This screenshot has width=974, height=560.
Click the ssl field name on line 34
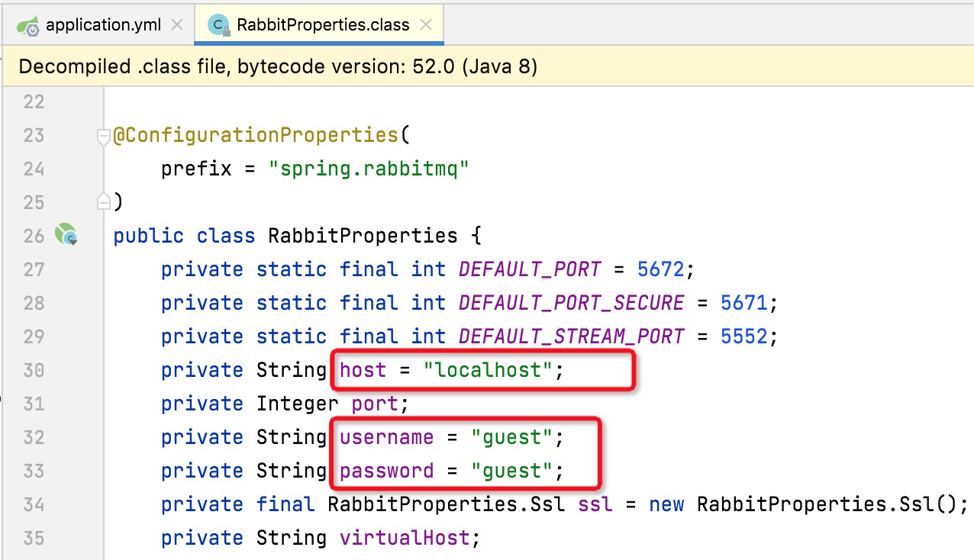595,504
